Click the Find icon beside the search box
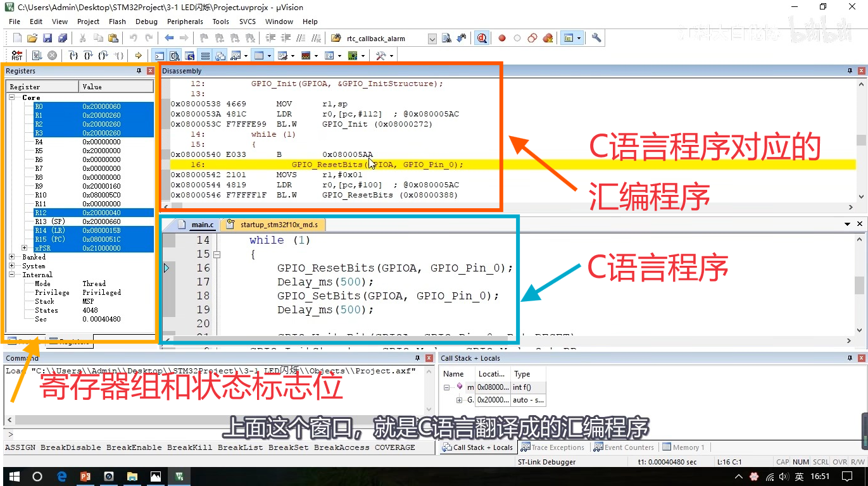Screen dimensions: 868x486 [x=446, y=38]
